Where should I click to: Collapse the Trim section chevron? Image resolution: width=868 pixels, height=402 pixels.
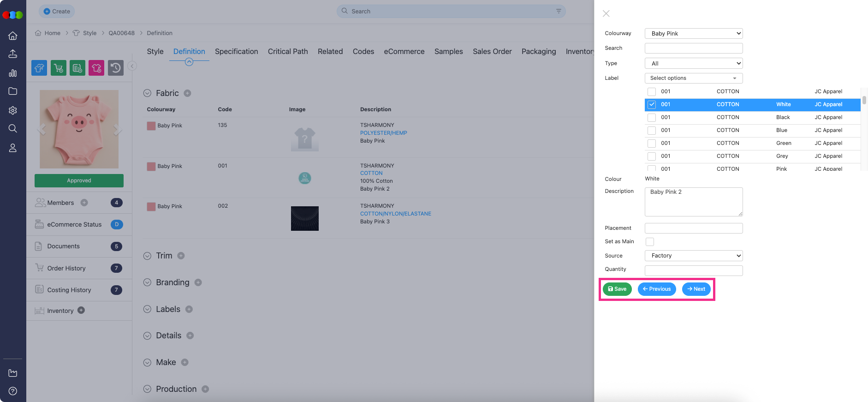(147, 256)
